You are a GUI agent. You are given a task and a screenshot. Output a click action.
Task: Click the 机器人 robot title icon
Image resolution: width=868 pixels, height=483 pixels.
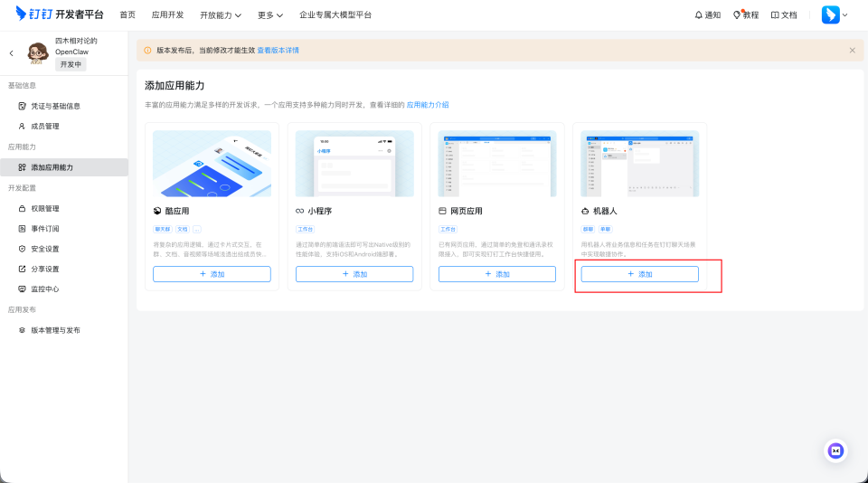pos(585,211)
